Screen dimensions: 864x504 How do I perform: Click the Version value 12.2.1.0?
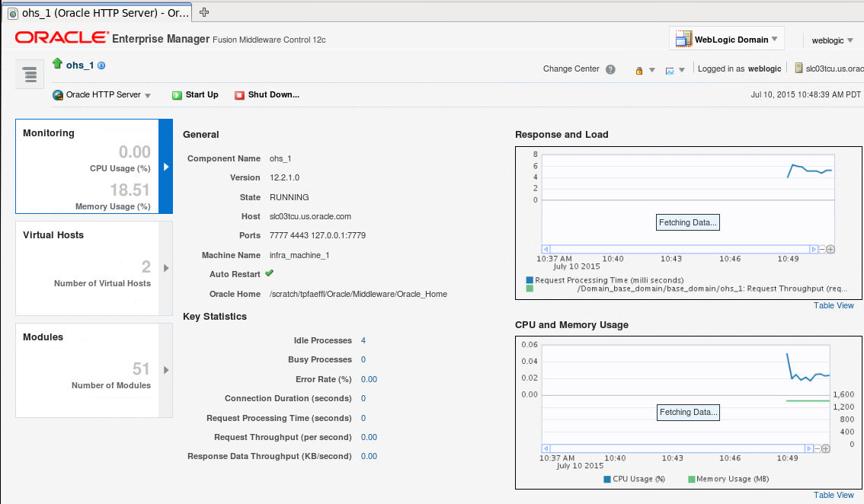pyautogui.click(x=284, y=178)
